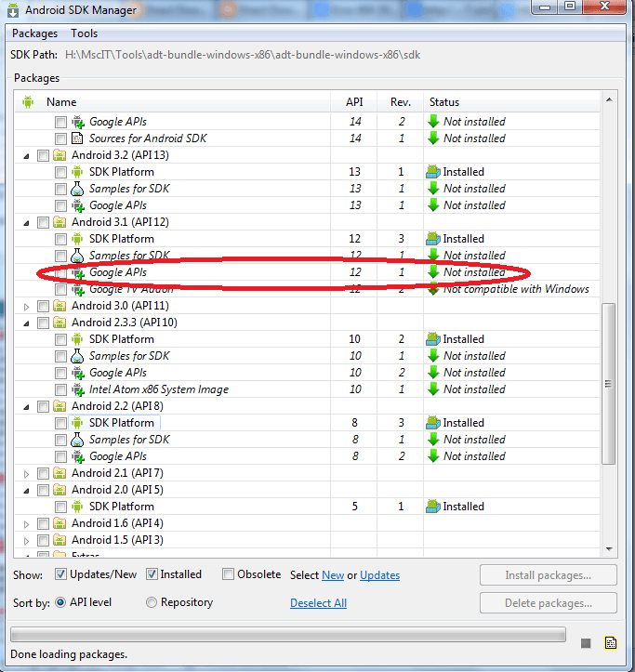
Task: Click the Intel Atom x86 System Image icon
Action: click(78, 389)
